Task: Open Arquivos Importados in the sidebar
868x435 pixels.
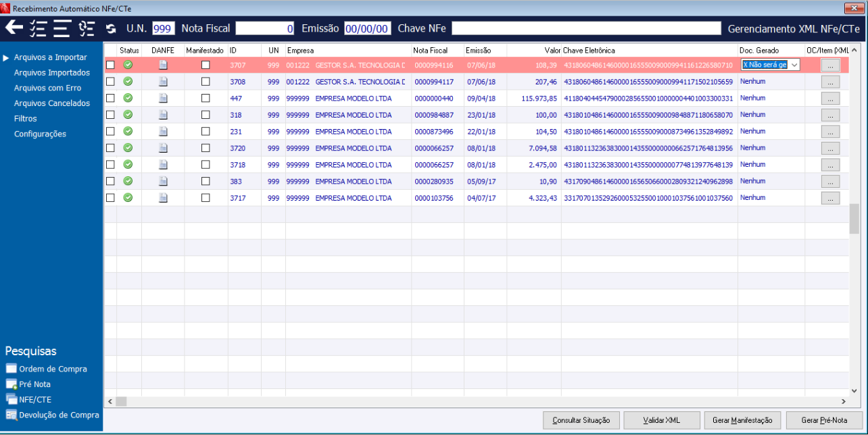Action: point(51,72)
